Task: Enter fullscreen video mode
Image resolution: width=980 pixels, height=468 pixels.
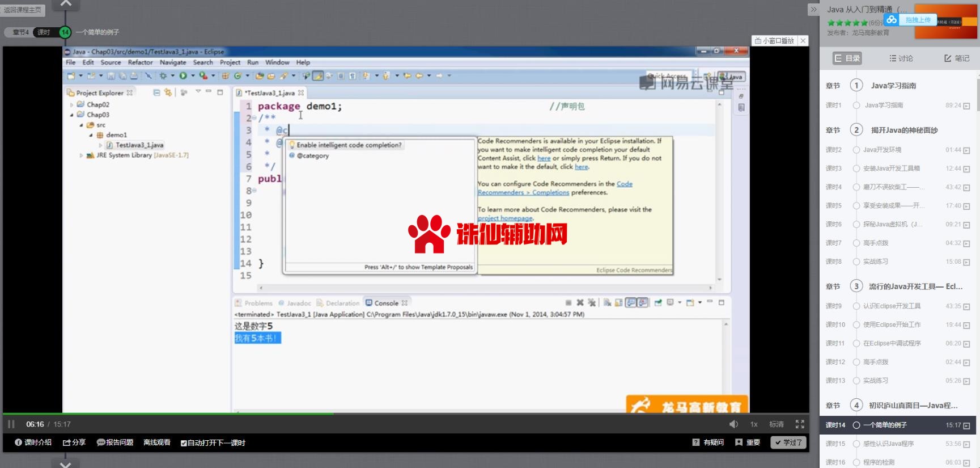Action: (x=800, y=424)
